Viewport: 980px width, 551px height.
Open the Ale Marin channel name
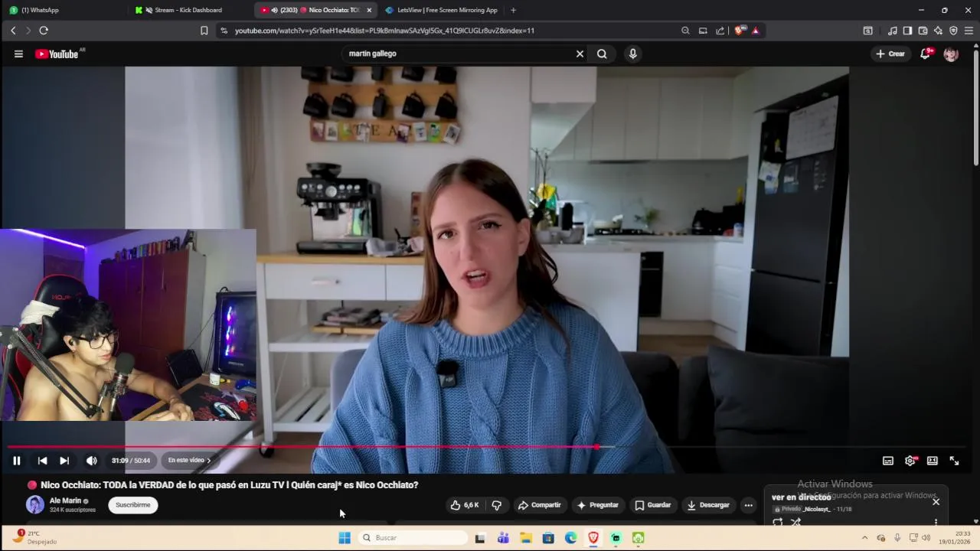click(65, 500)
